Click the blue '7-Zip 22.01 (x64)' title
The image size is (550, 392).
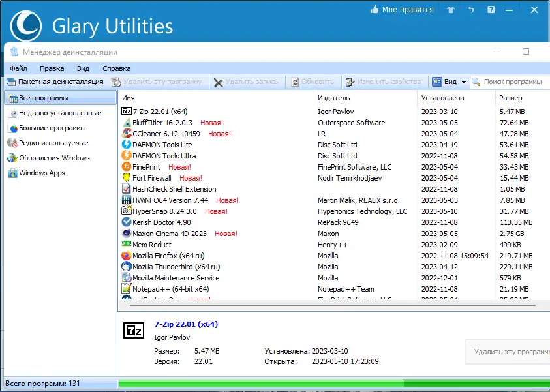(x=186, y=324)
